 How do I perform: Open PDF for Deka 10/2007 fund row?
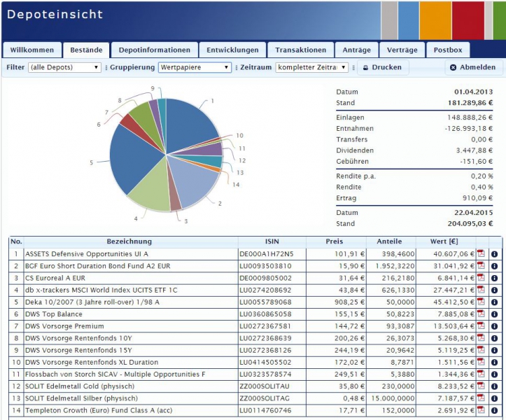481,302
